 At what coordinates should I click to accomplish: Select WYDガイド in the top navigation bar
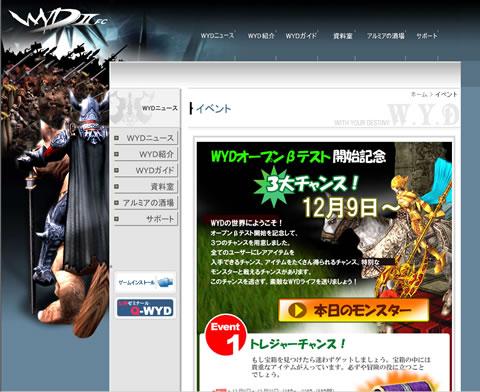tap(301, 36)
